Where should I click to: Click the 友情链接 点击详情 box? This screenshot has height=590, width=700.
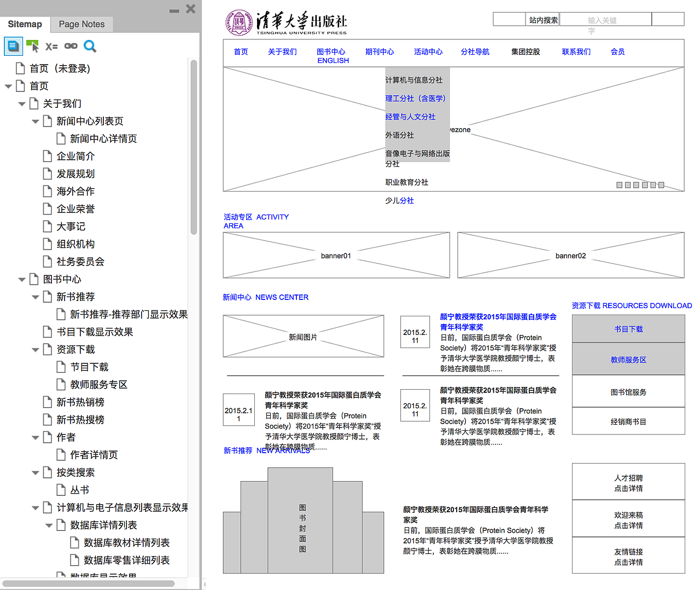(x=628, y=557)
